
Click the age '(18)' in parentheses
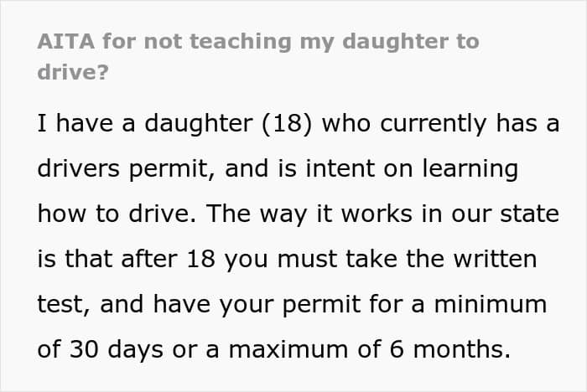287,123
